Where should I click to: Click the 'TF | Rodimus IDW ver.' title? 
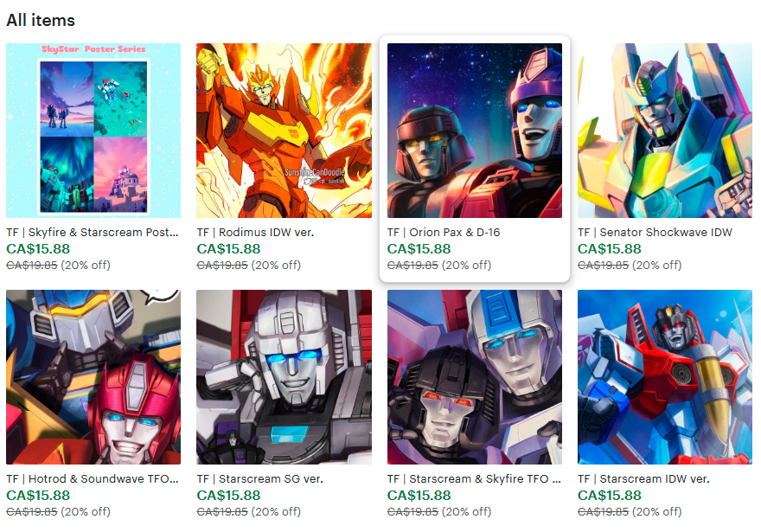pos(255,233)
